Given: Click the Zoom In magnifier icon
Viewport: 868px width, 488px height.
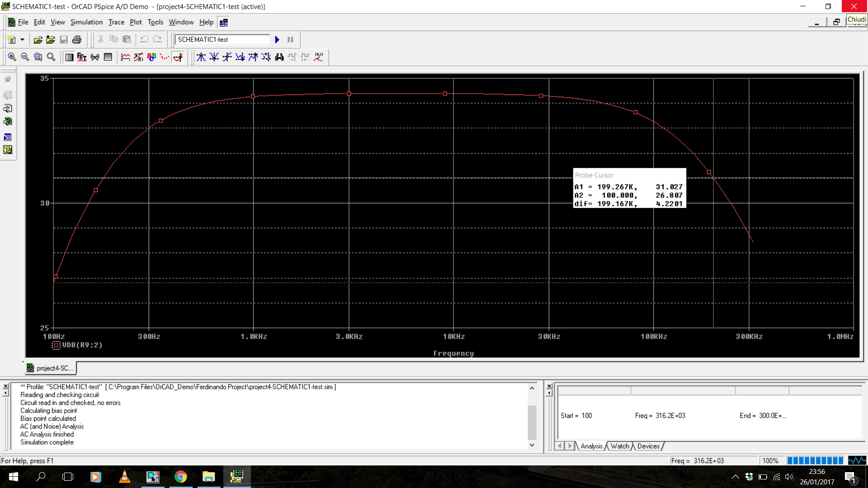Looking at the screenshot, I should pos(12,57).
